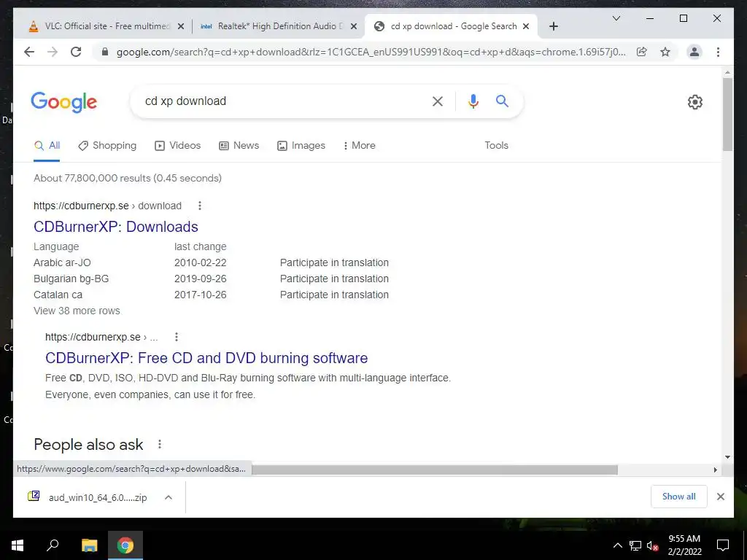Open options for cdburnerxp.se download result
This screenshot has height=560, width=747.
(200, 206)
